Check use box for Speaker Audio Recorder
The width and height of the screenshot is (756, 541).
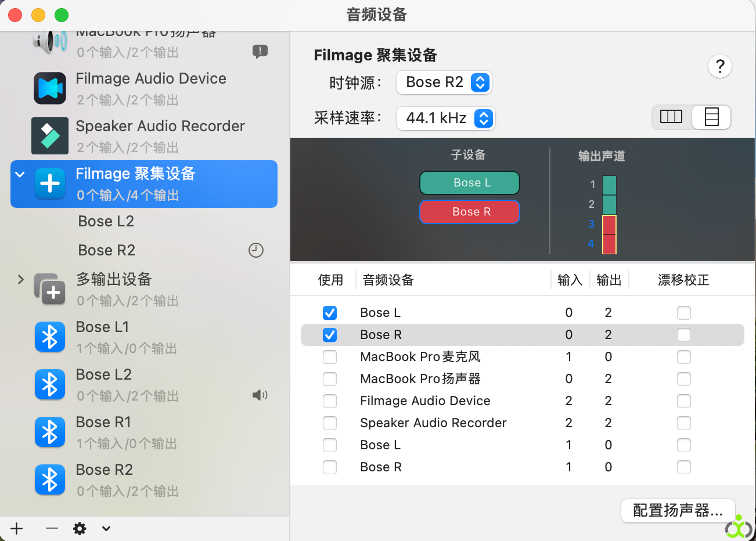point(330,423)
